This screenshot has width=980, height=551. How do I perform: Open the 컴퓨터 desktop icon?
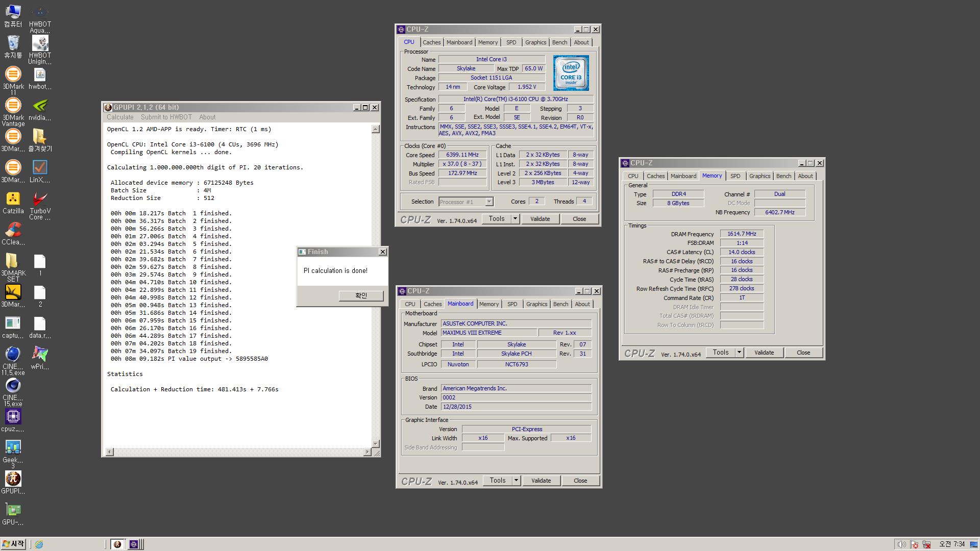13,16
